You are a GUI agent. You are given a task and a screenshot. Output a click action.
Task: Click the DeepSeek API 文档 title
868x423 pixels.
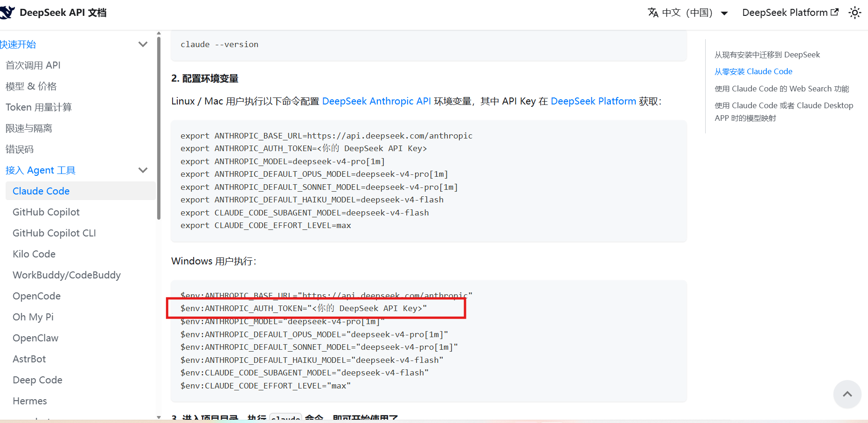[x=63, y=13]
